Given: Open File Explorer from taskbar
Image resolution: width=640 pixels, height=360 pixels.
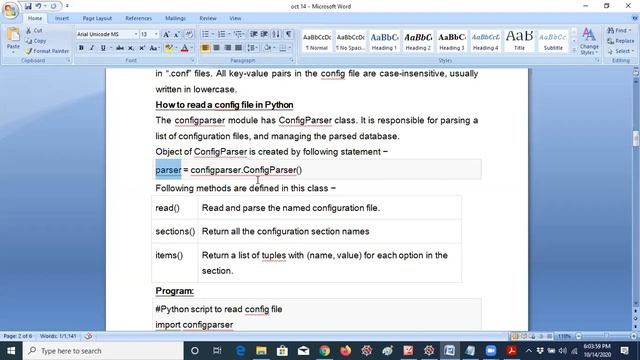Looking at the screenshot, I should [x=261, y=351].
